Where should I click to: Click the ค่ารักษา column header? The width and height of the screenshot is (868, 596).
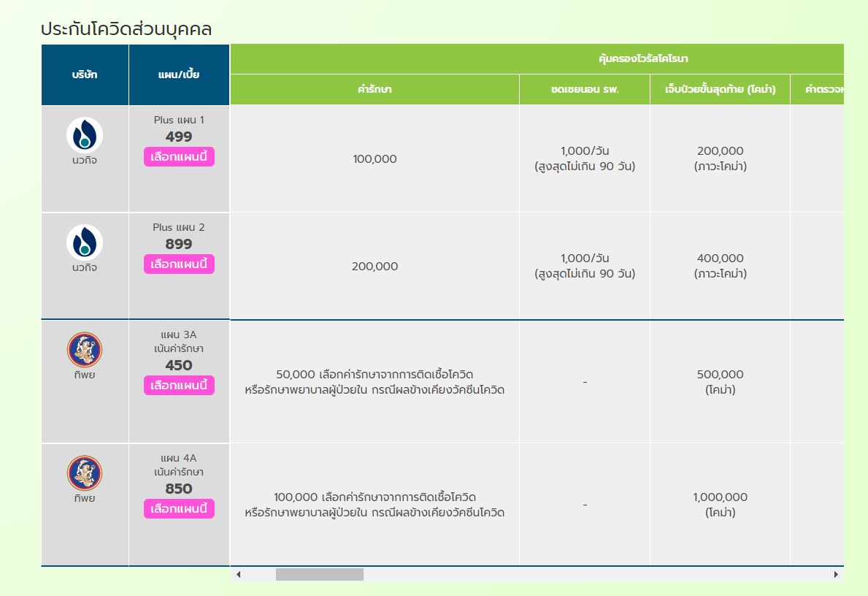click(375, 89)
